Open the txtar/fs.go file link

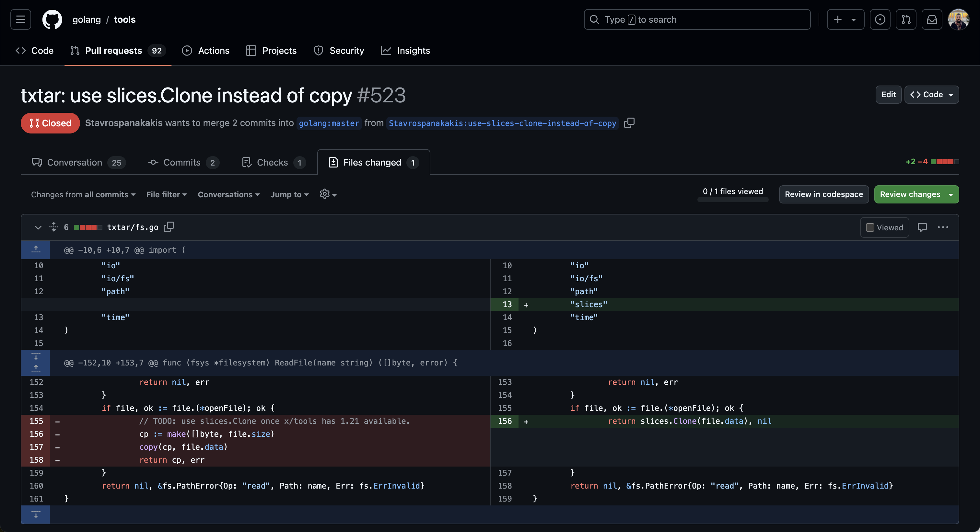[x=133, y=227]
